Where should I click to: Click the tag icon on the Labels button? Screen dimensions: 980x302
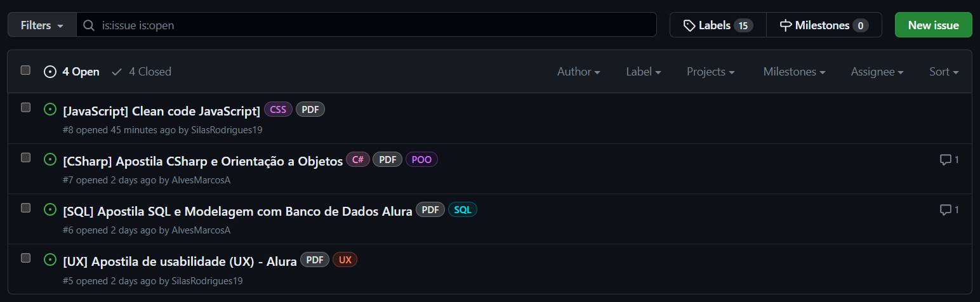tap(689, 25)
